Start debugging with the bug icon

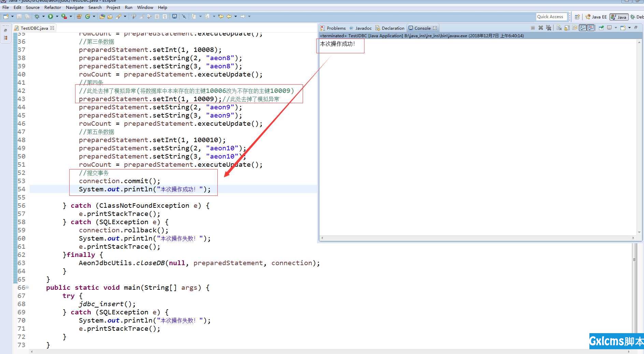pos(37,16)
